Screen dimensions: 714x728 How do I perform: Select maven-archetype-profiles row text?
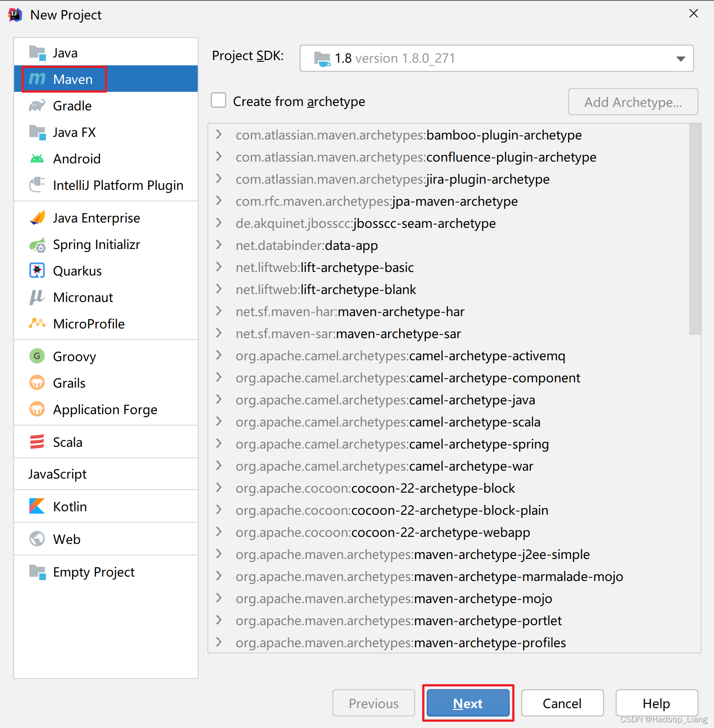(x=401, y=643)
